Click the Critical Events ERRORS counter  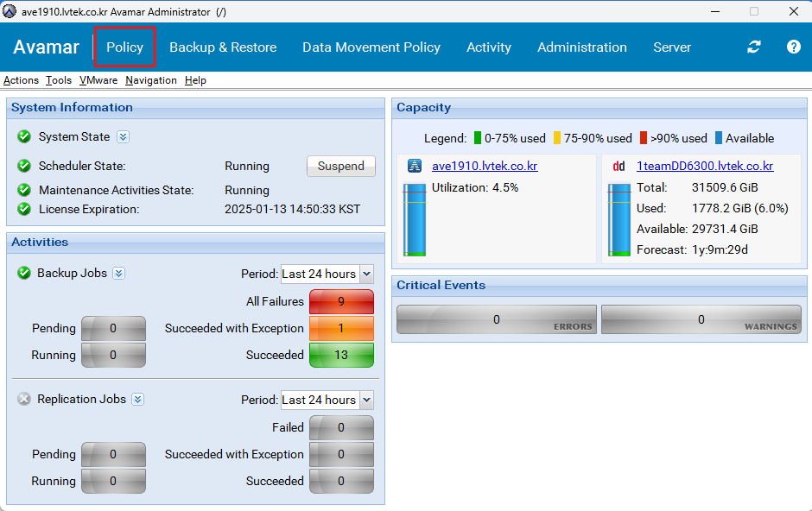(x=497, y=319)
